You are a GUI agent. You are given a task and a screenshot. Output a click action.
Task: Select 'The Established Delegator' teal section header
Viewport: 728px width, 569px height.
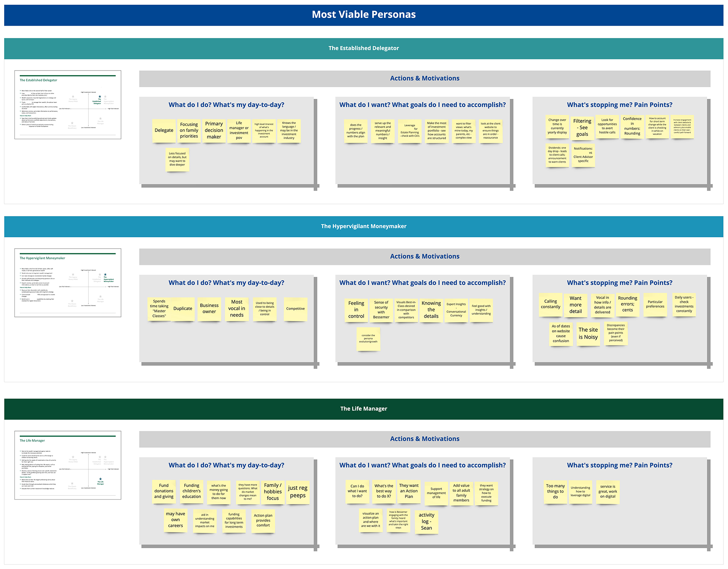click(x=364, y=48)
